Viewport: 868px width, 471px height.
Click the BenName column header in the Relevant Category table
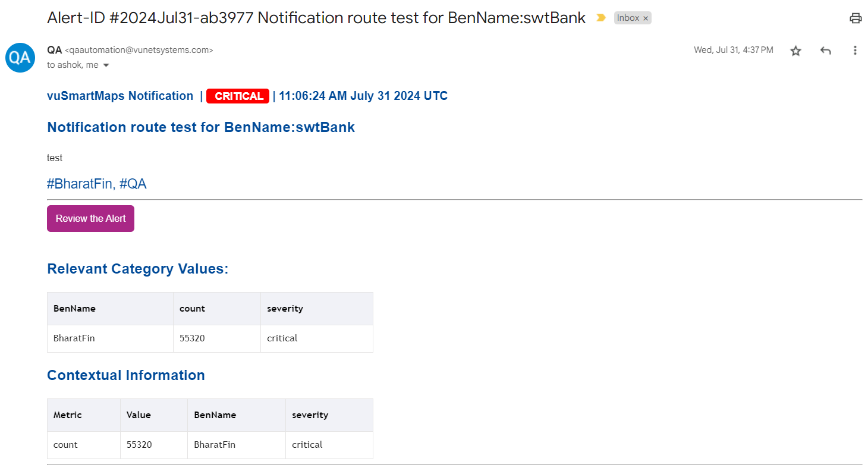(x=74, y=309)
